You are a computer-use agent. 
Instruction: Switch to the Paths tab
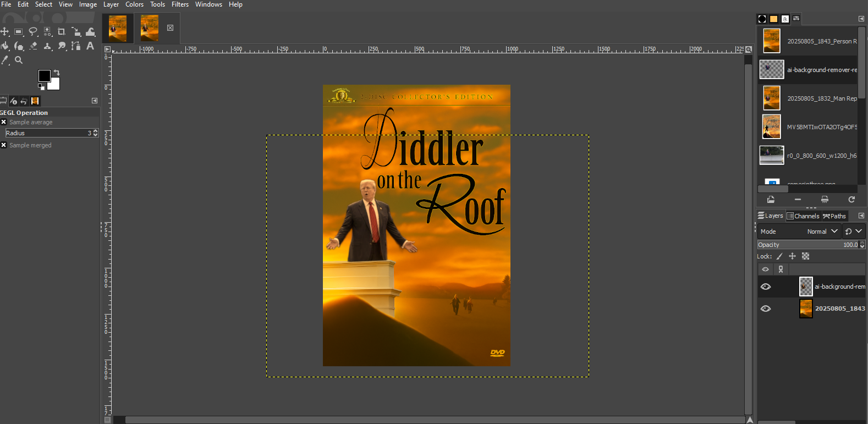tap(834, 216)
